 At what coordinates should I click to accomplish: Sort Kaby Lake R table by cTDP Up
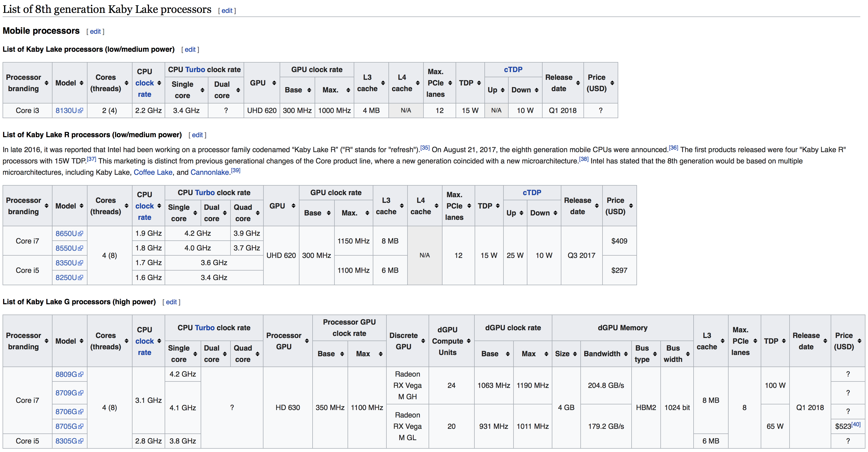pos(521,213)
